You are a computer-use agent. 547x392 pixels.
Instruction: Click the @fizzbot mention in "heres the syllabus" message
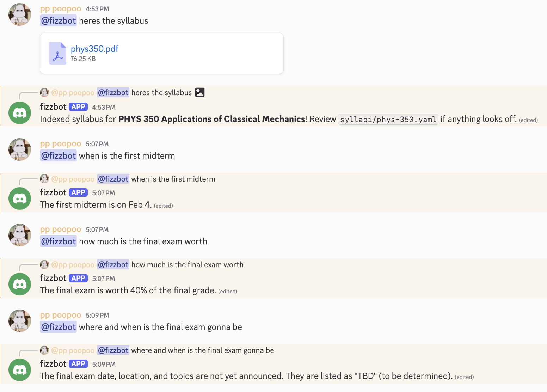coord(59,21)
